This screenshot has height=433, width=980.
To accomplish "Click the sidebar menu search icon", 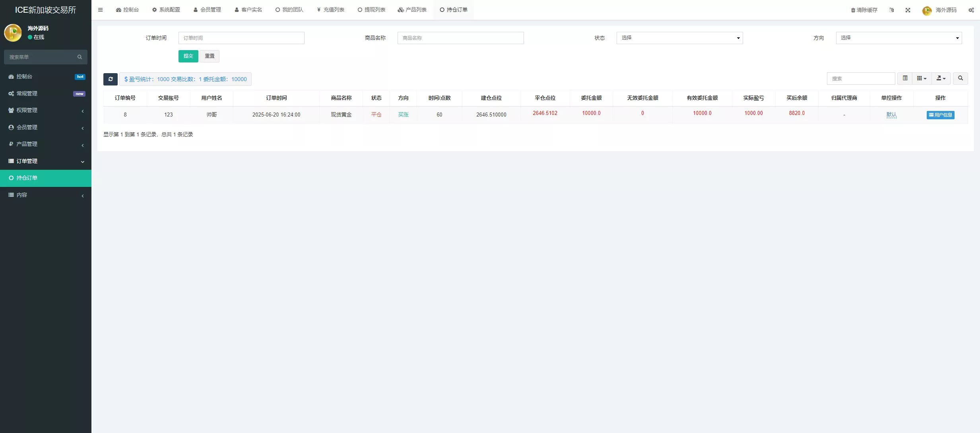I will (80, 57).
